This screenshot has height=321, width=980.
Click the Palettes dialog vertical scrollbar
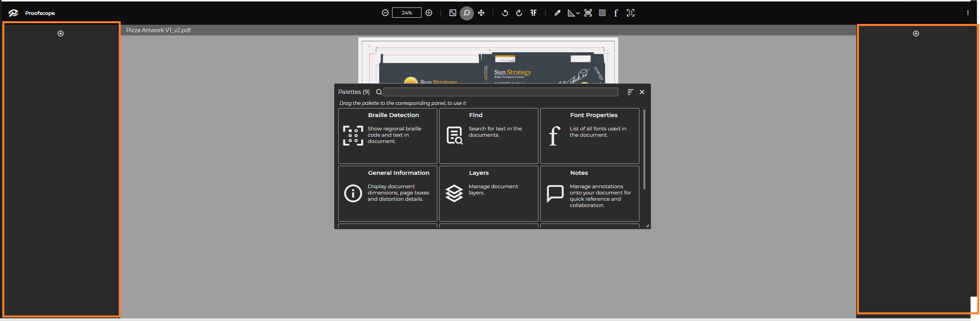pyautogui.click(x=644, y=149)
